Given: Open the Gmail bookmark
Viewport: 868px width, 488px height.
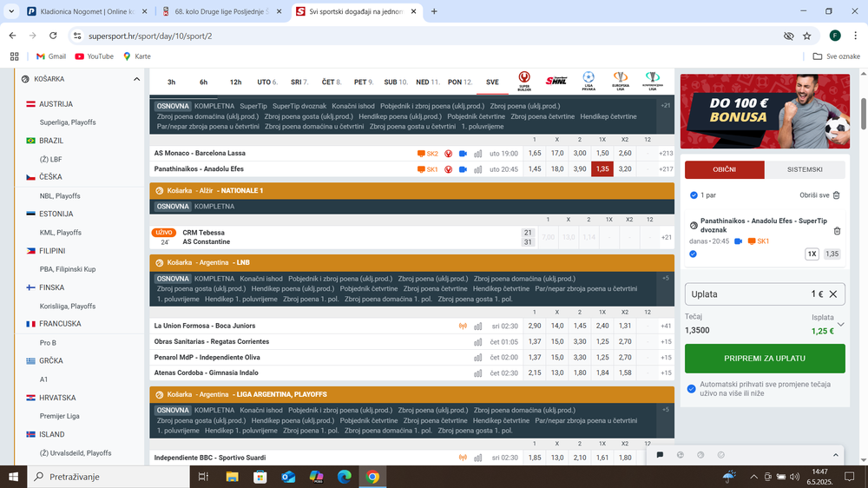Looking at the screenshot, I should point(51,56).
